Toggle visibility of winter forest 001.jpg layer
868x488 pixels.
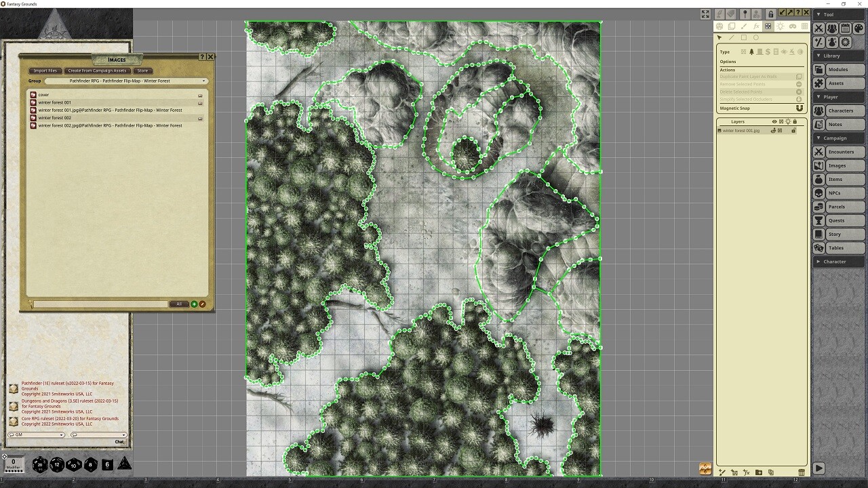point(774,130)
